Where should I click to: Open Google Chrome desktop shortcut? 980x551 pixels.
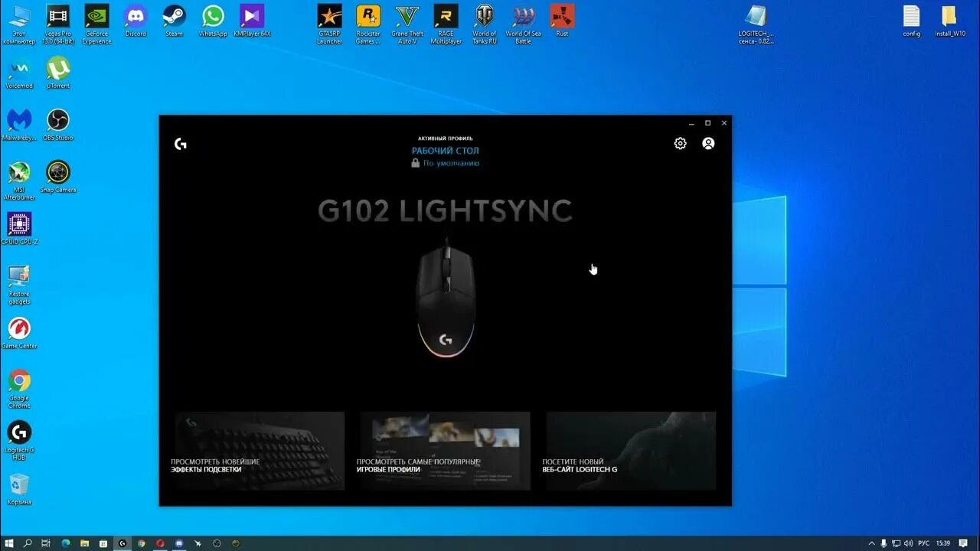click(x=19, y=389)
